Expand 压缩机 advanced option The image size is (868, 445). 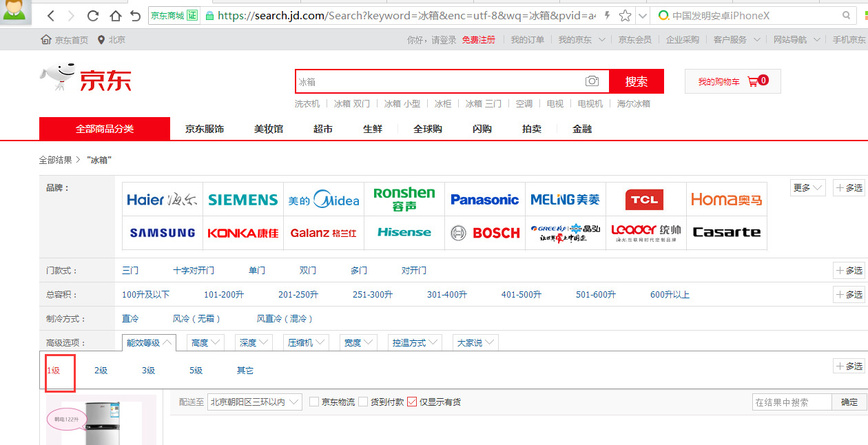306,342
